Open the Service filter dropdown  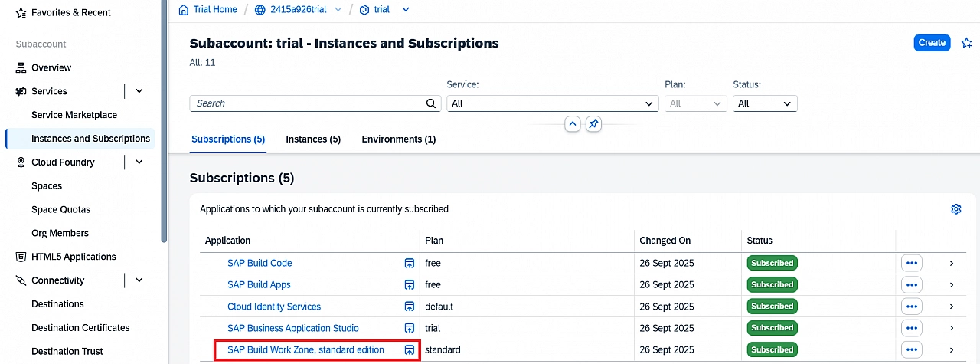coord(552,103)
